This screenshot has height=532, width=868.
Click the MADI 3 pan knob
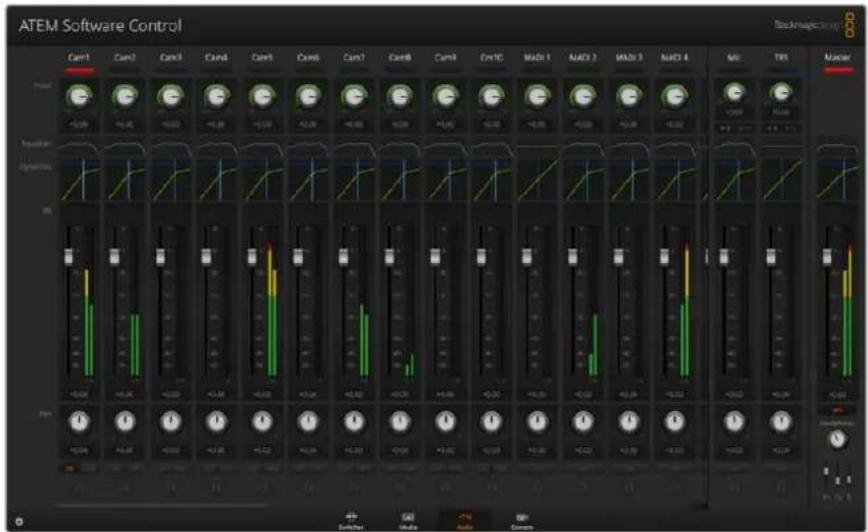[629, 422]
